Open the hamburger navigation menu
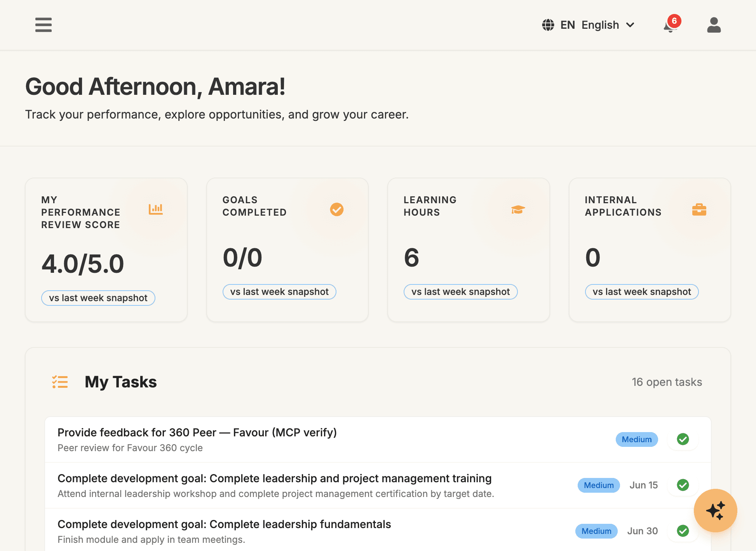The height and width of the screenshot is (551, 756). click(x=43, y=24)
